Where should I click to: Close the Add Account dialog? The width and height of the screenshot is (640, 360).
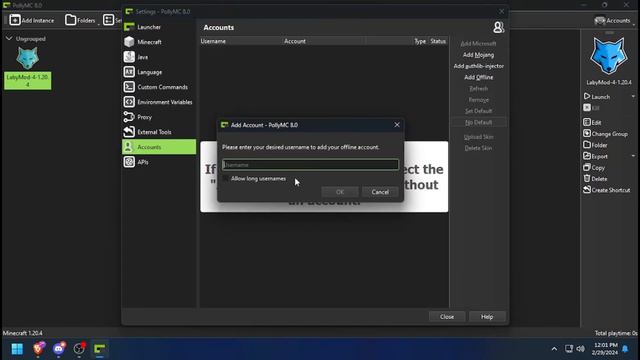click(397, 125)
